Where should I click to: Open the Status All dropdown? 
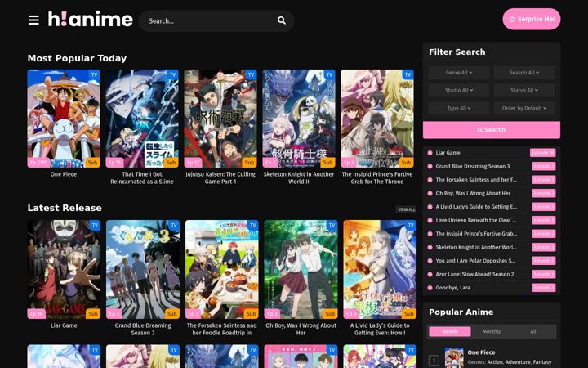(x=523, y=90)
